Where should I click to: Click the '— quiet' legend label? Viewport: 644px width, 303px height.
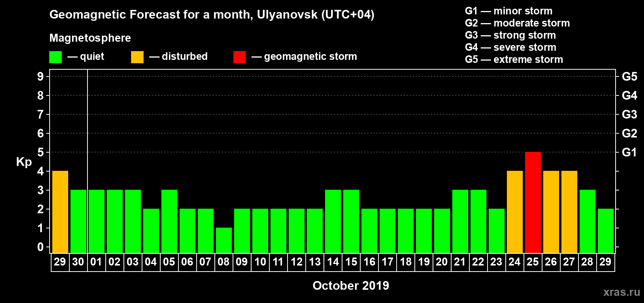(x=86, y=56)
